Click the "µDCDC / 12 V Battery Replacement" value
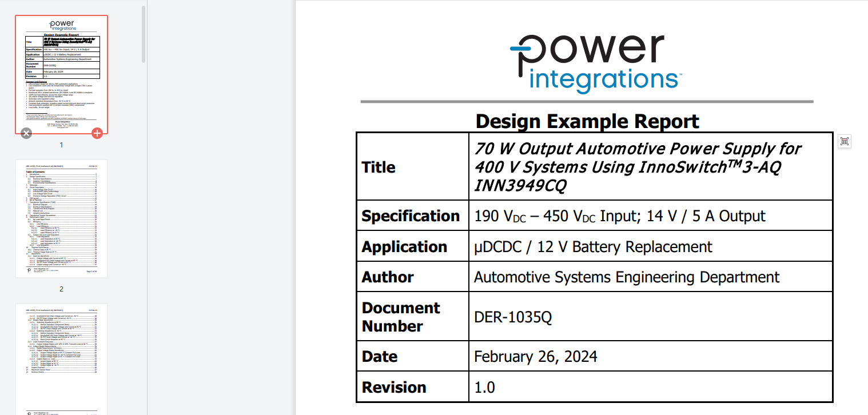 [593, 246]
